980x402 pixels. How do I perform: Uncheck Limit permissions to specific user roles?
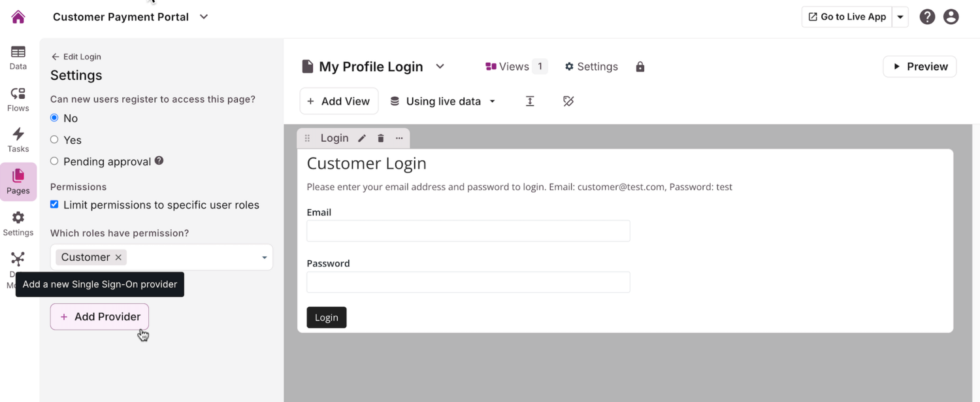54,205
